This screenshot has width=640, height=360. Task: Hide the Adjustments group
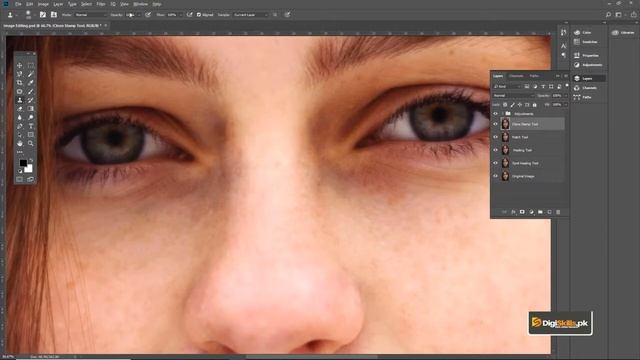click(x=496, y=114)
